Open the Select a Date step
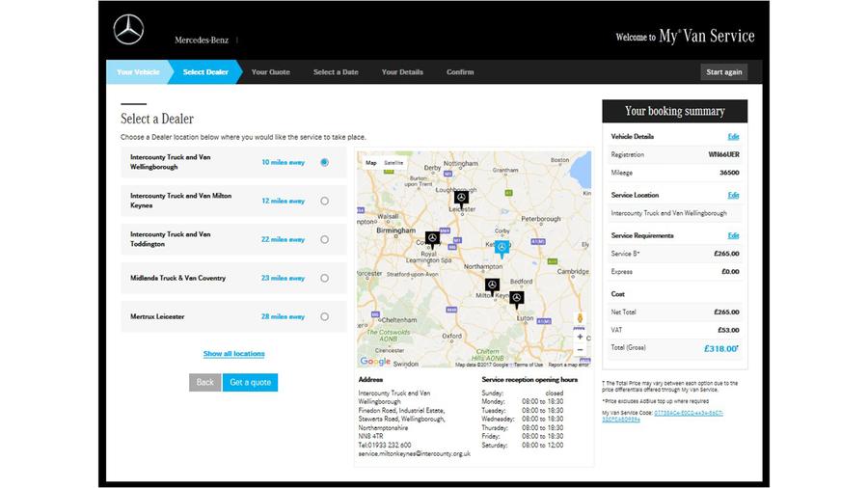 click(x=336, y=72)
